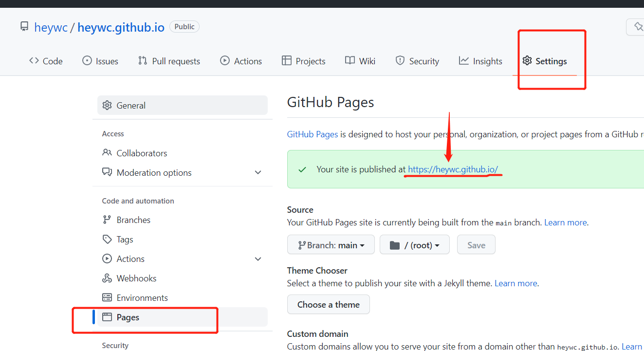This screenshot has width=644, height=351.
Task: Open Environments settings page
Action: [183, 298]
